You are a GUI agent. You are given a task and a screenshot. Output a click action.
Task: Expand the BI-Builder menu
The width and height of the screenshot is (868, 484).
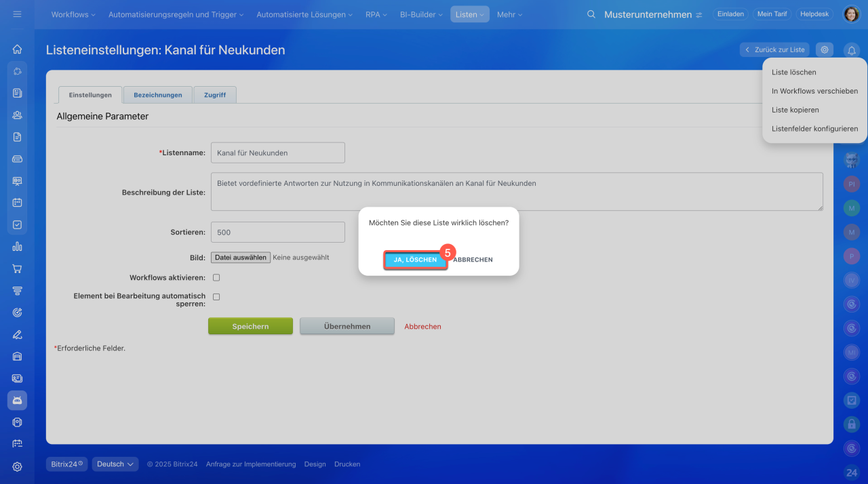click(421, 14)
